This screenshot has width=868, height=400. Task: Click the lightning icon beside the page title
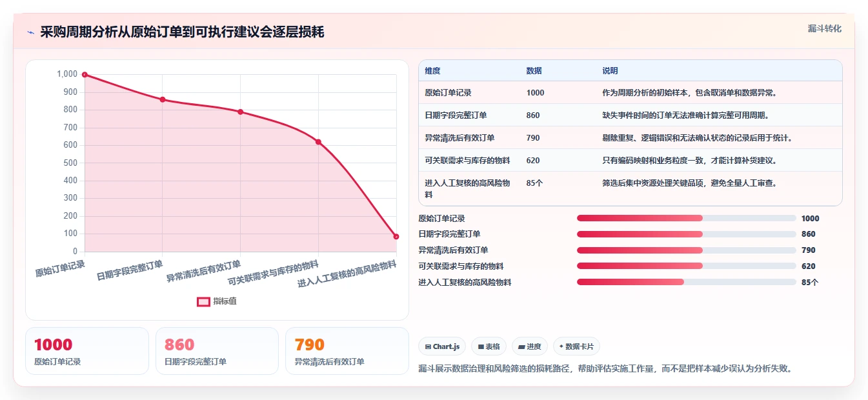pos(30,32)
